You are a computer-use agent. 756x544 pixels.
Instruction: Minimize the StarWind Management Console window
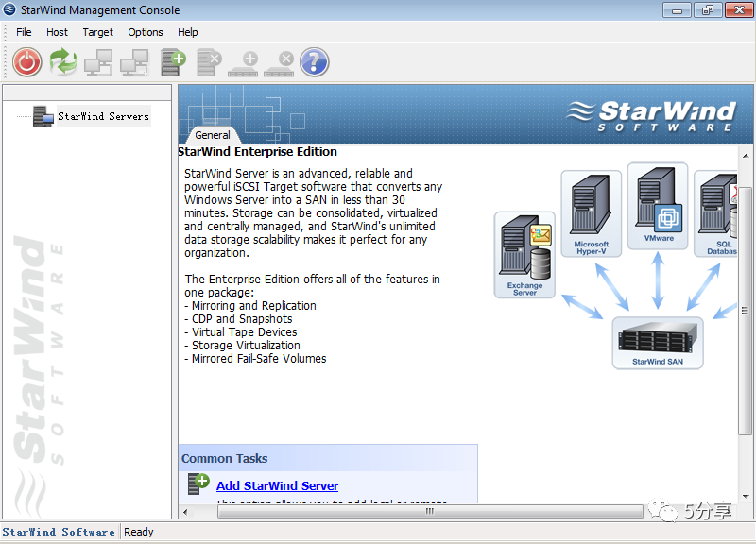(677, 9)
